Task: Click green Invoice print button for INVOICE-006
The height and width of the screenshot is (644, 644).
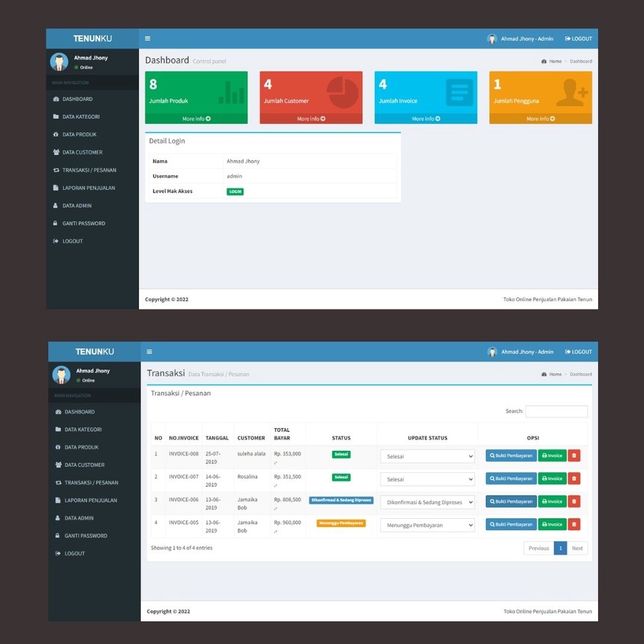Action: click(552, 501)
